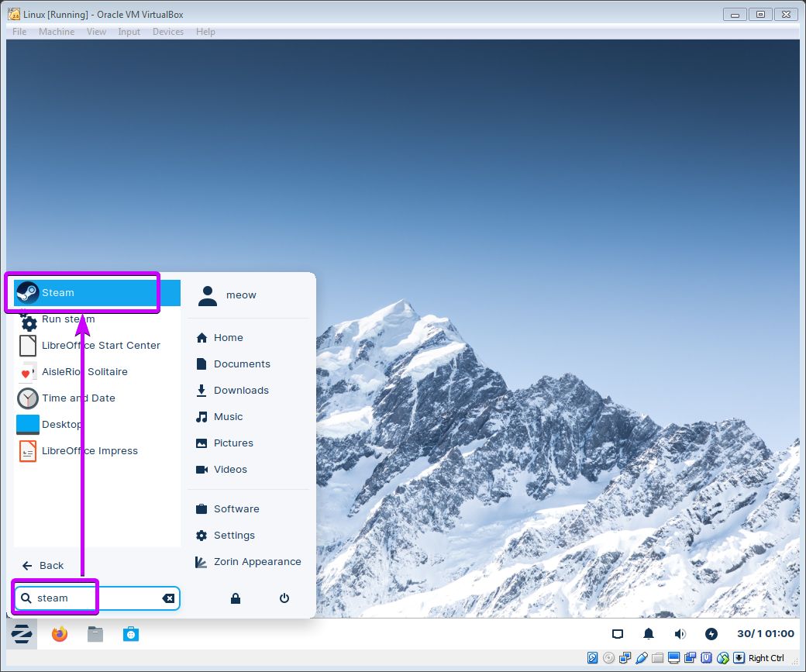
Task: Open VirtualBox Machine menu
Action: (x=57, y=32)
